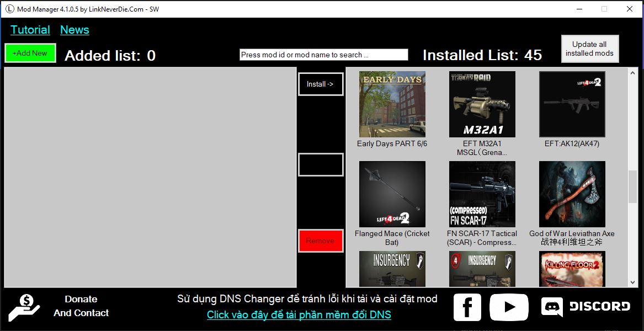The image size is (644, 331).
Task: Click the Install -> button
Action: pos(321,84)
